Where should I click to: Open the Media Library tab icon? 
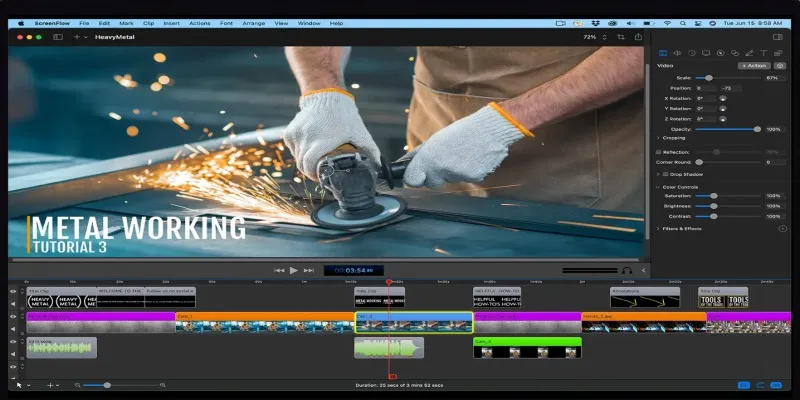tap(778, 53)
